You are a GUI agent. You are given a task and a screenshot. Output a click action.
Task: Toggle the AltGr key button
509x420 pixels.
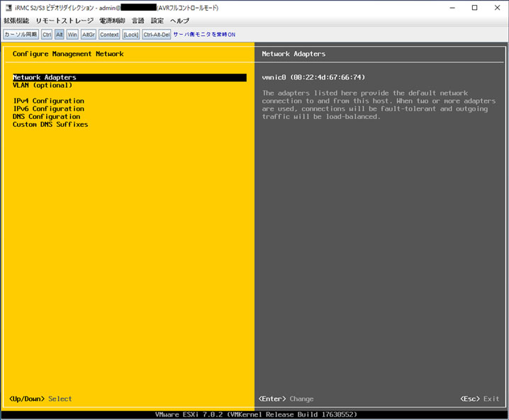point(89,35)
